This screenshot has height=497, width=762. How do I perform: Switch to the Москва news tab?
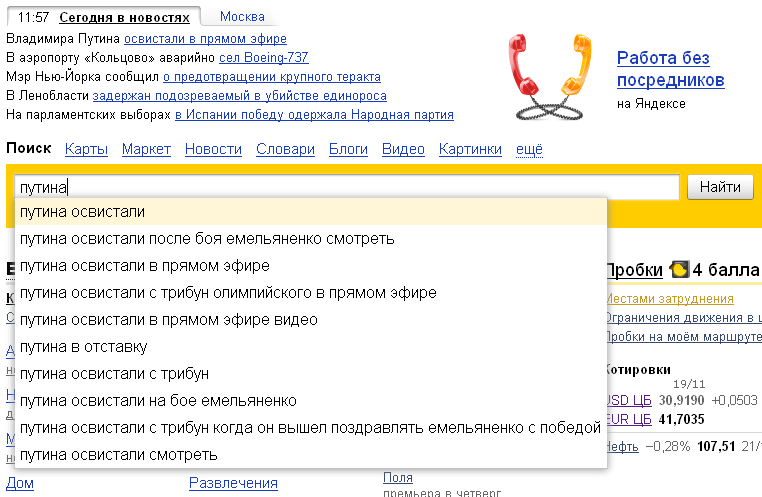coord(242,17)
